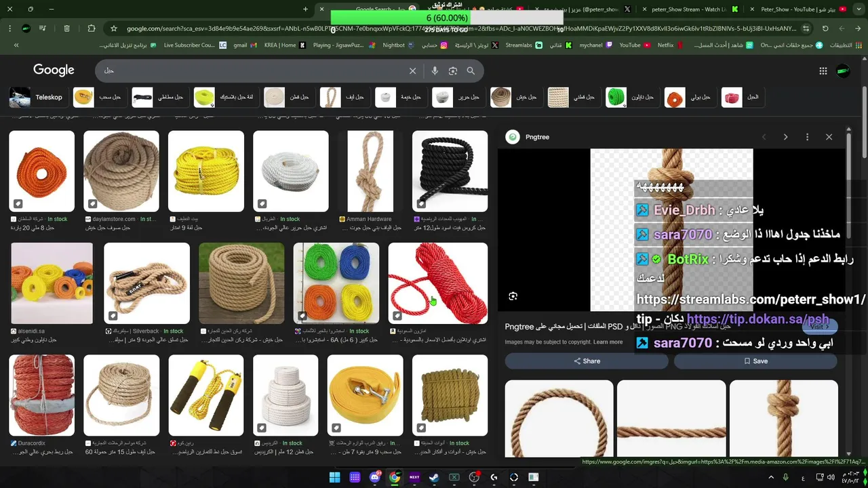Open Steam from the taskbar
The height and width of the screenshot is (488, 868).
tap(434, 477)
